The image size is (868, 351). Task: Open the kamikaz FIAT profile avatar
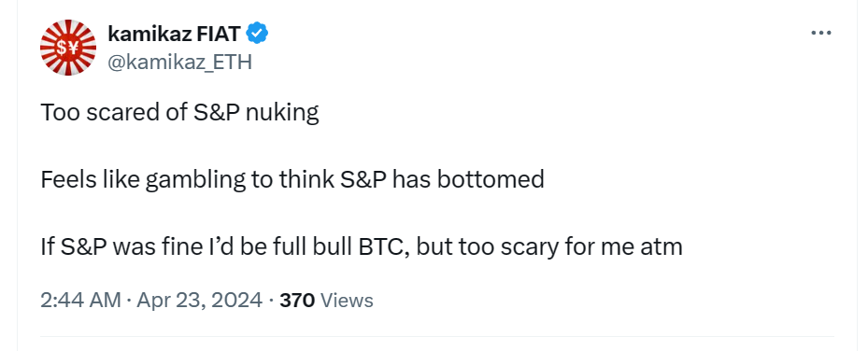(68, 48)
